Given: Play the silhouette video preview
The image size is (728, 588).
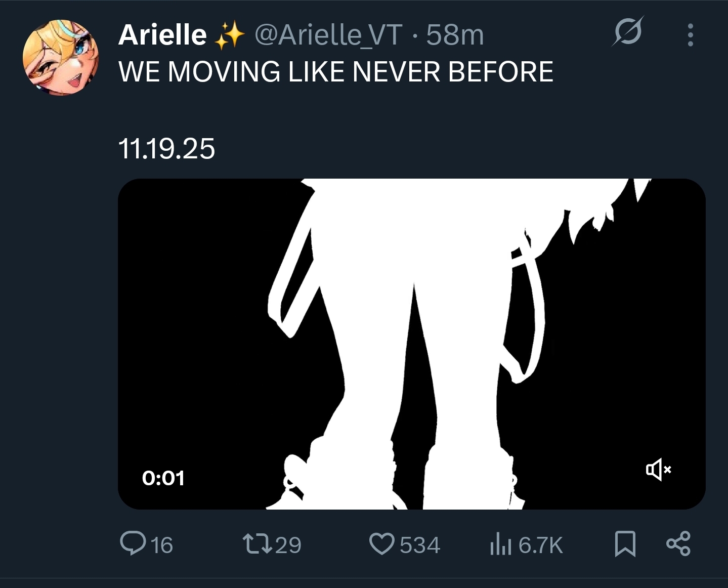Looking at the screenshot, I should coord(412,344).
